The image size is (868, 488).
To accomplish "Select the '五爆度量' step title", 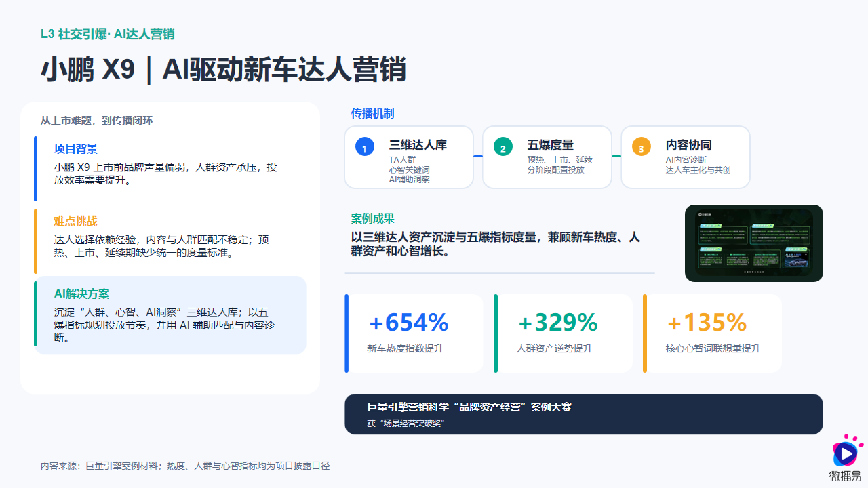I will (550, 145).
